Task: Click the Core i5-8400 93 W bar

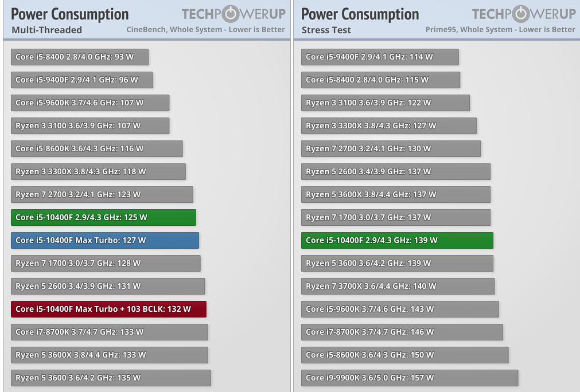Action: click(80, 57)
